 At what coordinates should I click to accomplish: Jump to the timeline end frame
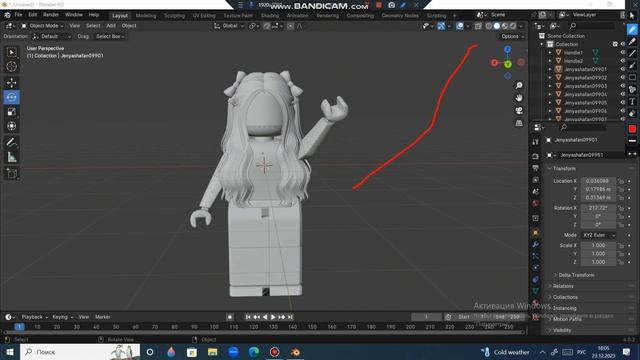290,317
